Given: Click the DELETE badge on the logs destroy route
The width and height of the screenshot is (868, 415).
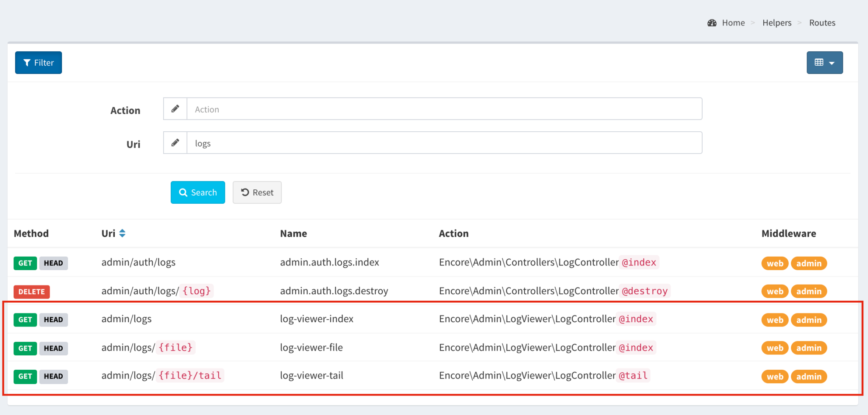Looking at the screenshot, I should coord(31,291).
